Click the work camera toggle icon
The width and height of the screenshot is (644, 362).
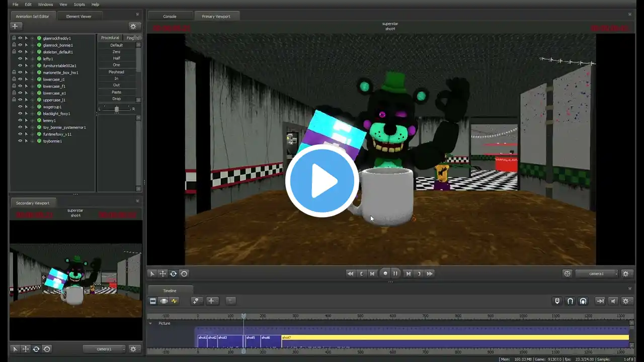(568, 274)
